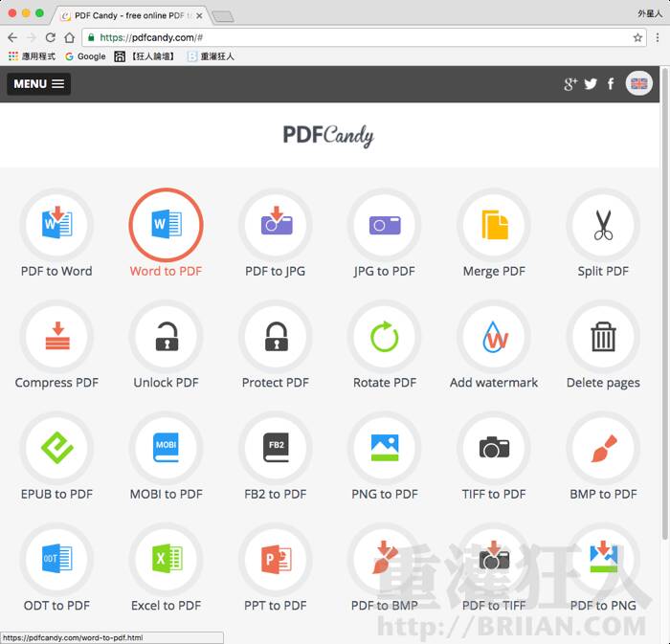
Task: Open the Compress PDF icon
Action: 56,337
